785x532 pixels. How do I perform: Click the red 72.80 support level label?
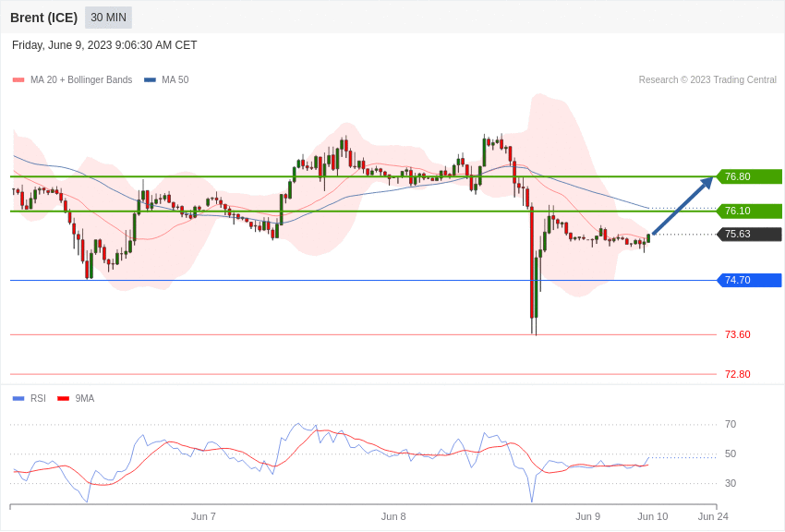pyautogui.click(x=738, y=374)
